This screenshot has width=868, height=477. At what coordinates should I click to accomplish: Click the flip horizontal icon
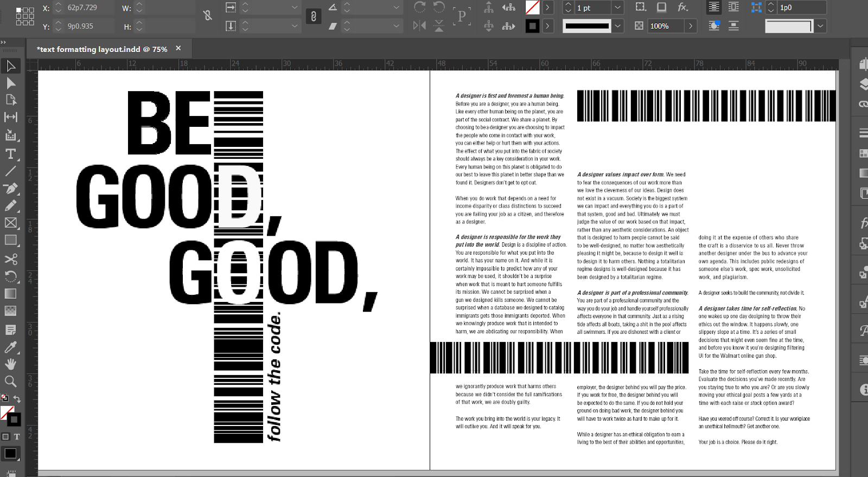point(419,25)
